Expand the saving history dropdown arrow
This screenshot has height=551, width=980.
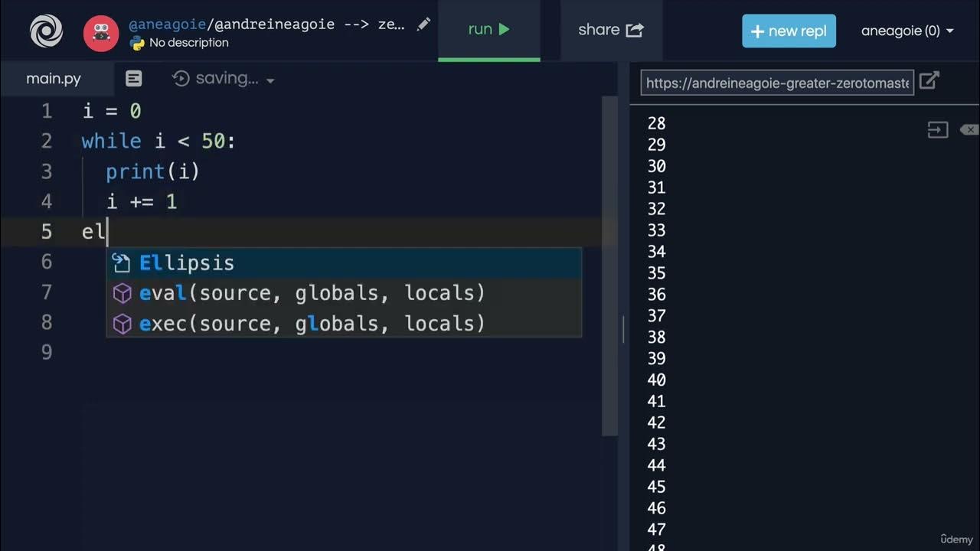click(270, 80)
